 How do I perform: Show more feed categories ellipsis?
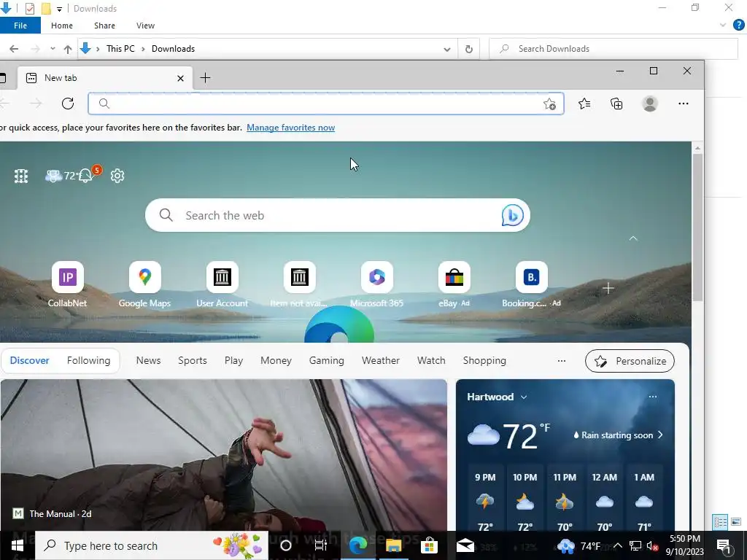(562, 361)
